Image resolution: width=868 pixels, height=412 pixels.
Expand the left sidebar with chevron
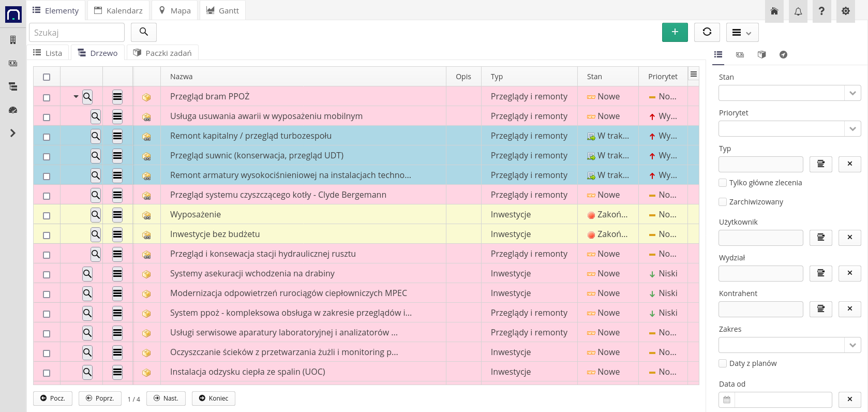[x=13, y=133]
